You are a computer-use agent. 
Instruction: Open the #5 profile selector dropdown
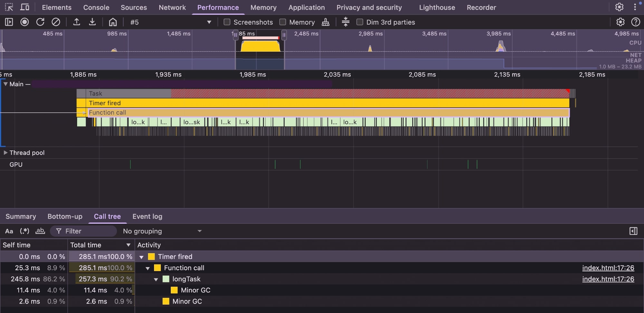click(x=209, y=22)
